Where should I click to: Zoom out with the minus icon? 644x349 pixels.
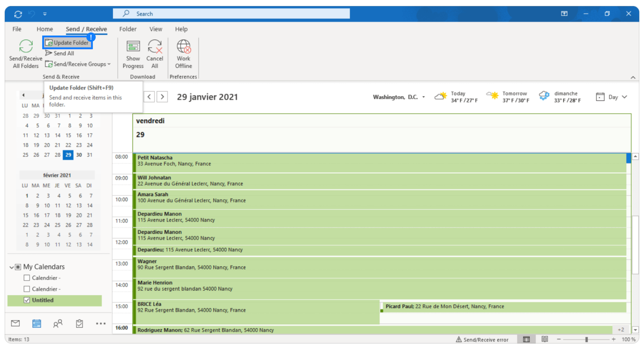[x=559, y=339]
